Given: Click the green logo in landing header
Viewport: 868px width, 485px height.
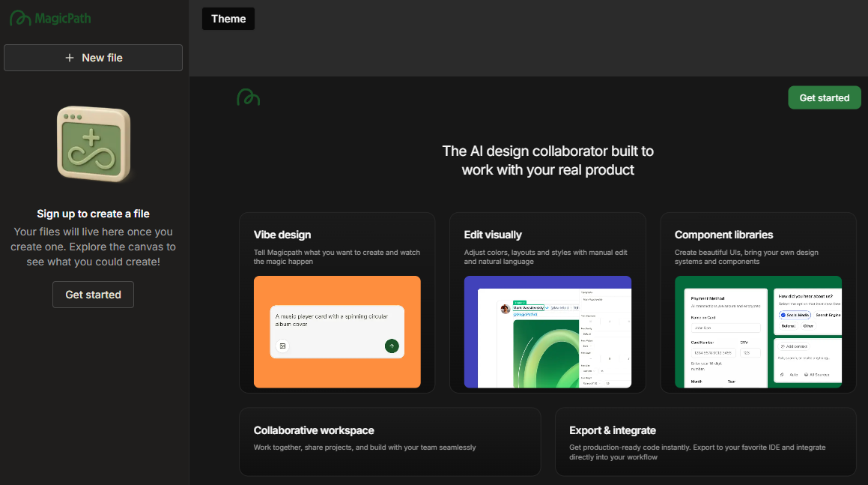Looking at the screenshot, I should pyautogui.click(x=248, y=97).
